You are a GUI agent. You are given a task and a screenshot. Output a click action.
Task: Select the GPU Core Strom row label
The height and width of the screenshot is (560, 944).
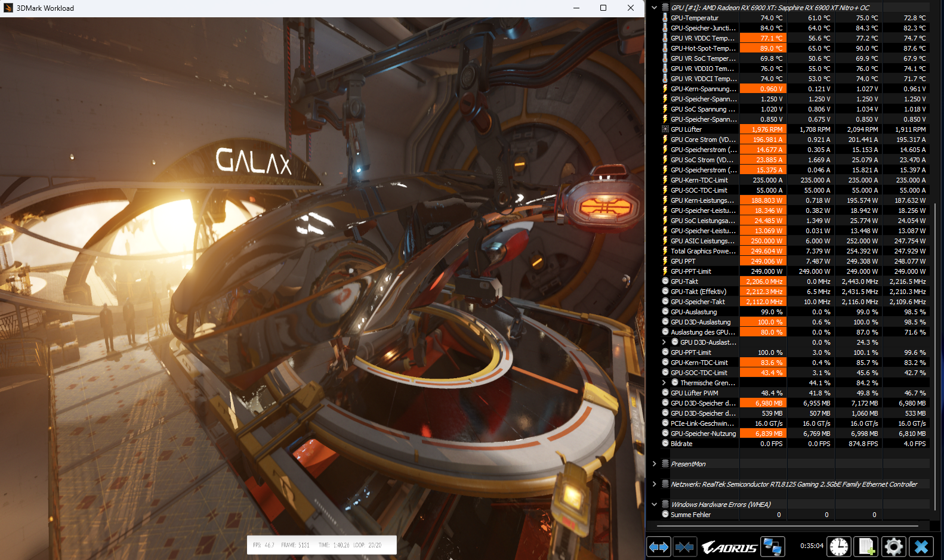coord(703,140)
